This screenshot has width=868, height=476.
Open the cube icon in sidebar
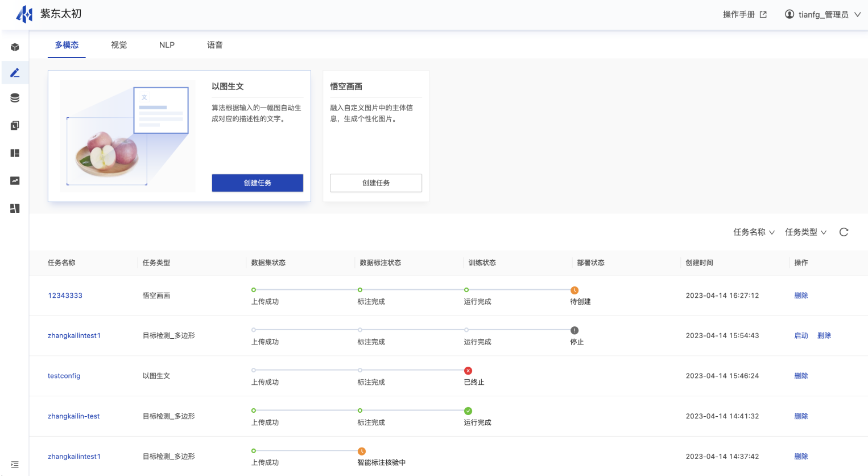click(x=15, y=47)
